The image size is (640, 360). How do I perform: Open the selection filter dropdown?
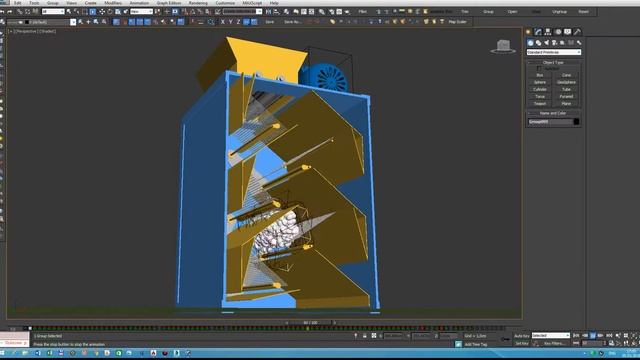53,12
